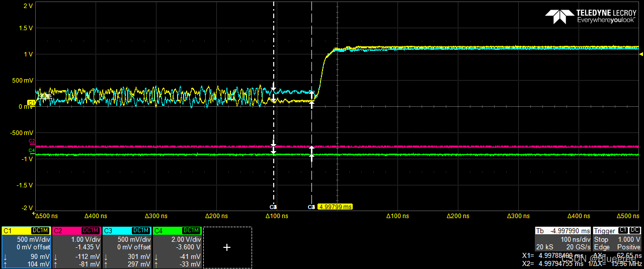Select the green C4 trace label on grid
The image size is (644, 269).
32,151
